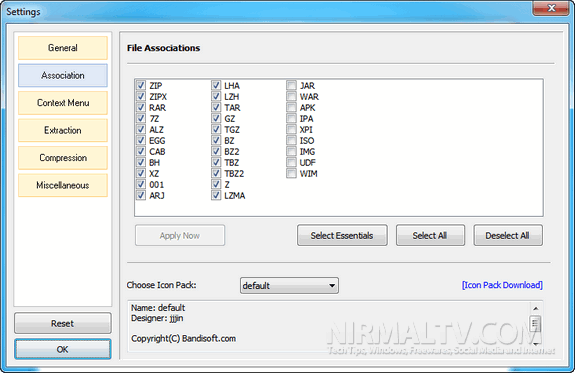Toggle the BZ checkbox
Image resolution: width=575 pixels, height=373 pixels.
216,140
